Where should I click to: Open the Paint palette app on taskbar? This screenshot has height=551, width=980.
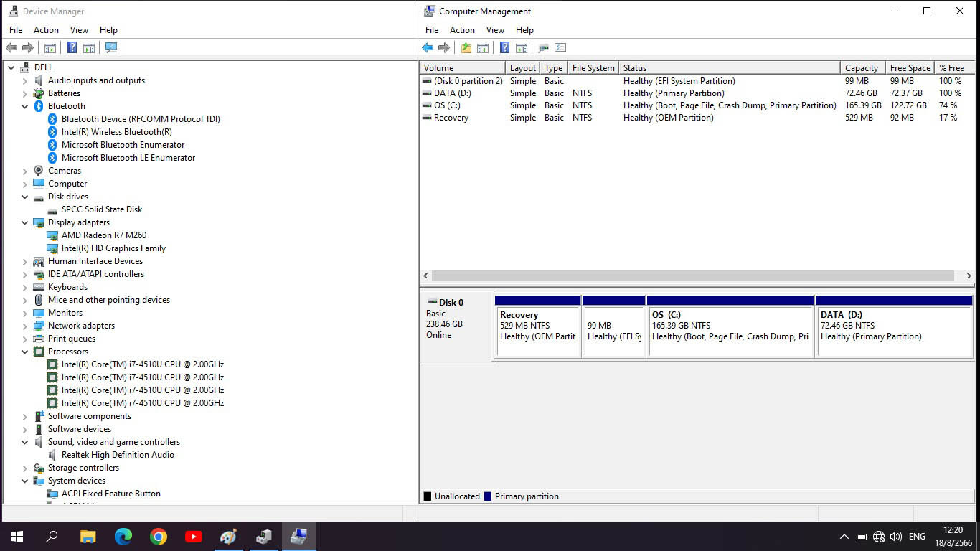(228, 536)
